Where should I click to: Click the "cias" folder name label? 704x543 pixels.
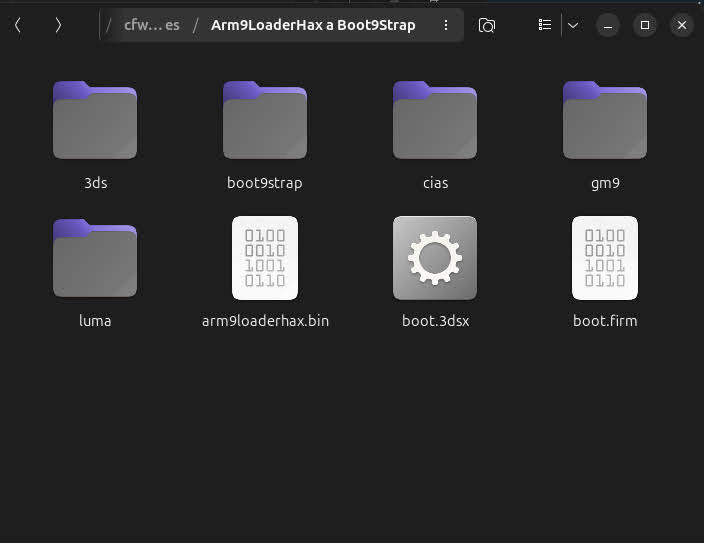pos(436,183)
